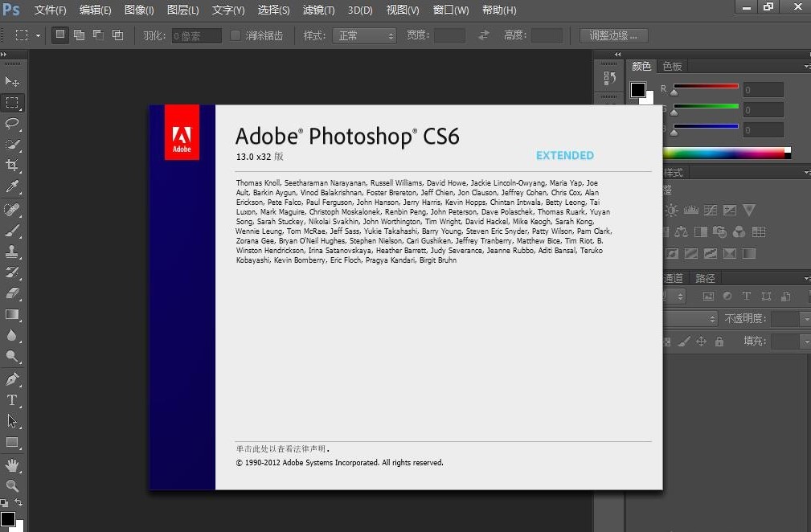Select the Zoom tool
811x532 pixels.
click(x=12, y=485)
